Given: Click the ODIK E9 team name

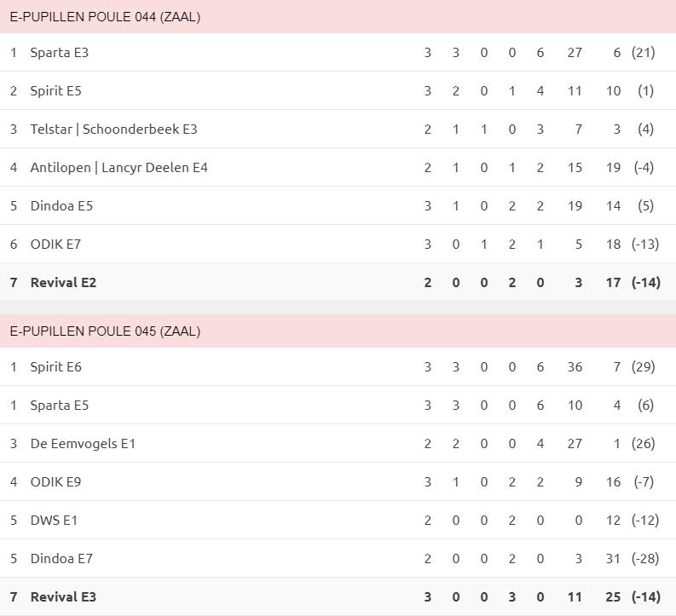Looking at the screenshot, I should tap(55, 482).
